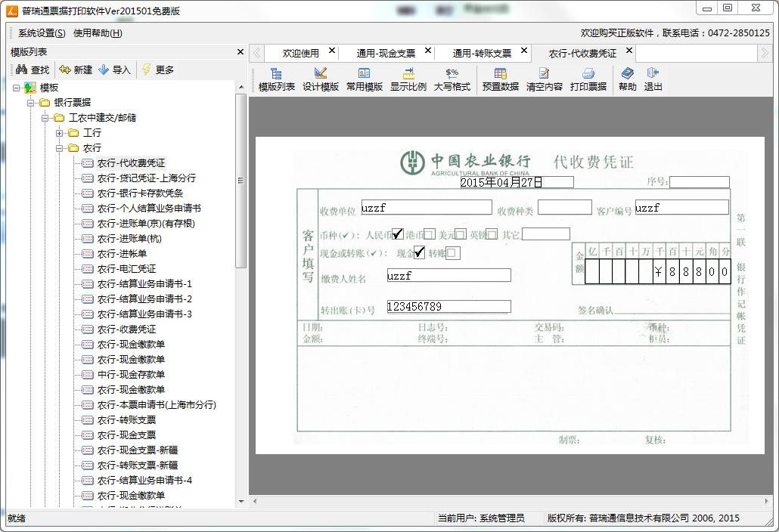This screenshot has width=779, height=532.
Task: Close the 通用-现金支票 tab
Action: [428, 51]
